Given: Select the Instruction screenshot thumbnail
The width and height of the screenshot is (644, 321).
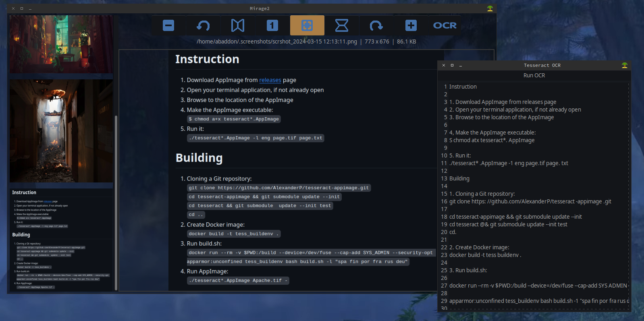Looking at the screenshot, I should 61,240.
